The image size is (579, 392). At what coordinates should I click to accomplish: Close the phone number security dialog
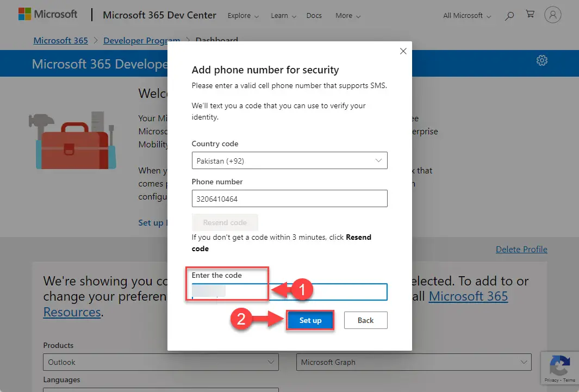tap(403, 51)
